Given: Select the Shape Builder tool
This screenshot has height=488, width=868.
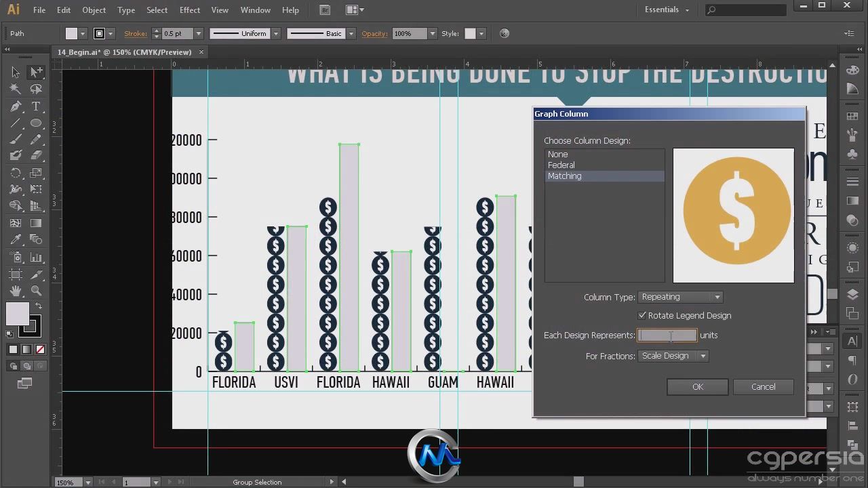Looking at the screenshot, I should (16, 206).
